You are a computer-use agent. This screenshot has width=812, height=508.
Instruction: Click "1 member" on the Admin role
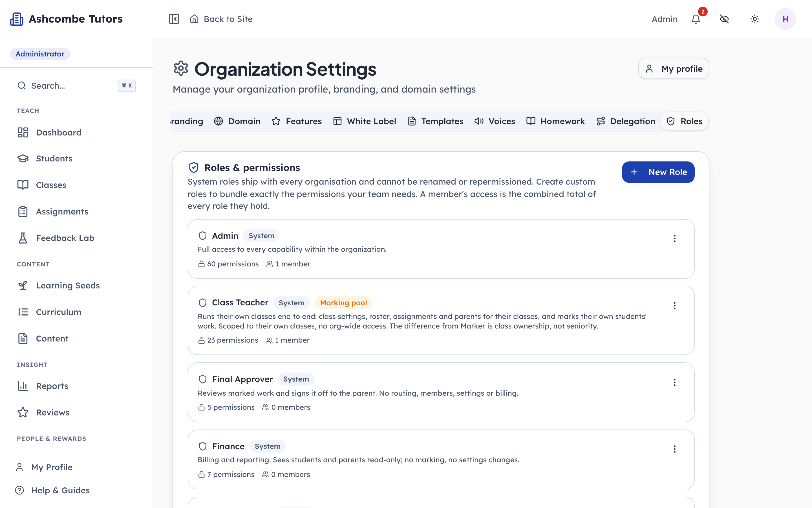click(x=293, y=264)
